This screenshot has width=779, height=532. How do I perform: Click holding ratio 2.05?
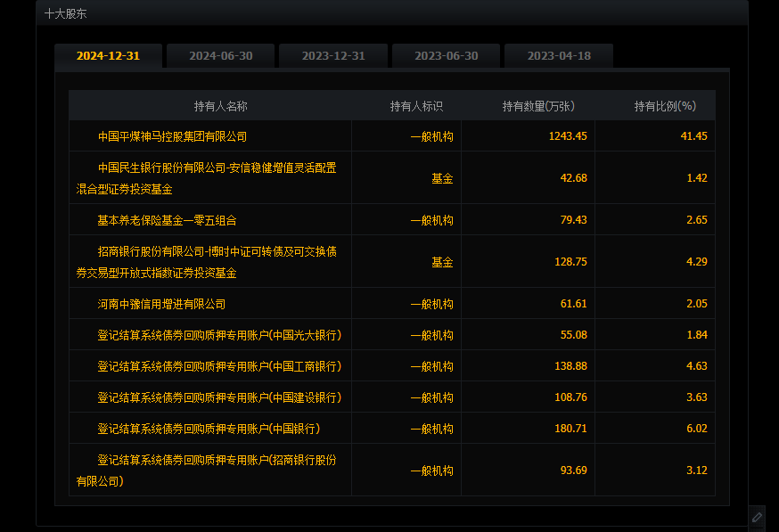point(697,304)
